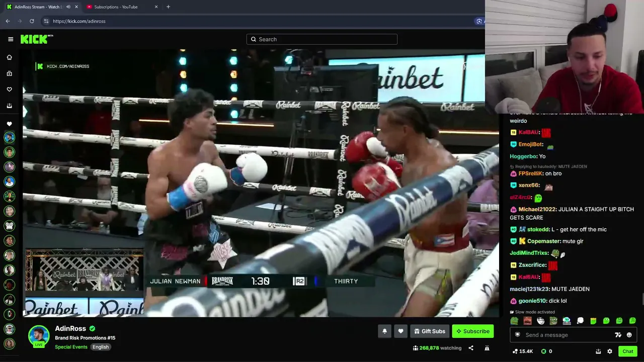Click the kick.com/adinross stream watermark link
This screenshot has width=644, height=362.
click(x=63, y=66)
